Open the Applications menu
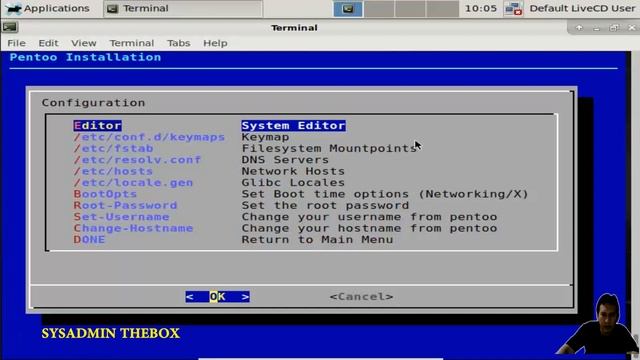This screenshot has width=640, height=360. click(48, 8)
